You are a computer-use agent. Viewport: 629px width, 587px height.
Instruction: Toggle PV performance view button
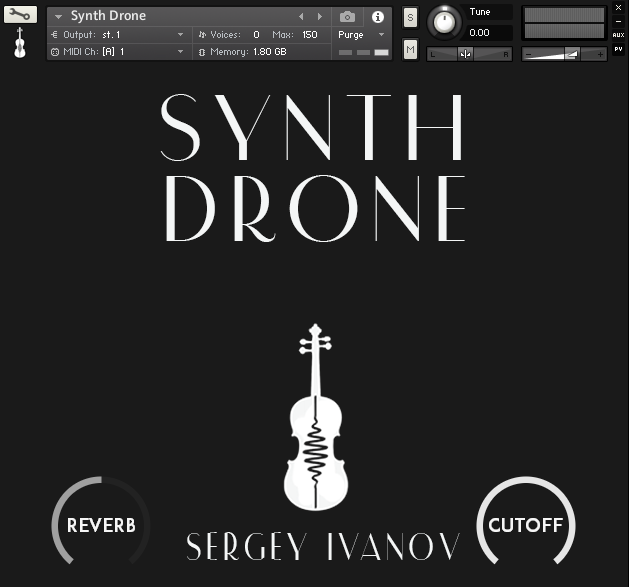618,49
